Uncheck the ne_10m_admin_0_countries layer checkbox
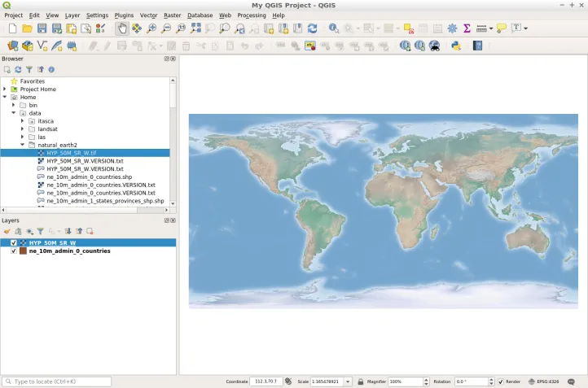Screen dimensions: 588x388 click(x=14, y=251)
